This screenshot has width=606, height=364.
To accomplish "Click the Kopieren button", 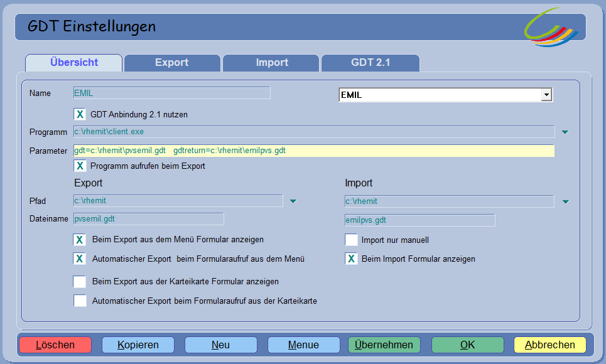I will point(138,345).
